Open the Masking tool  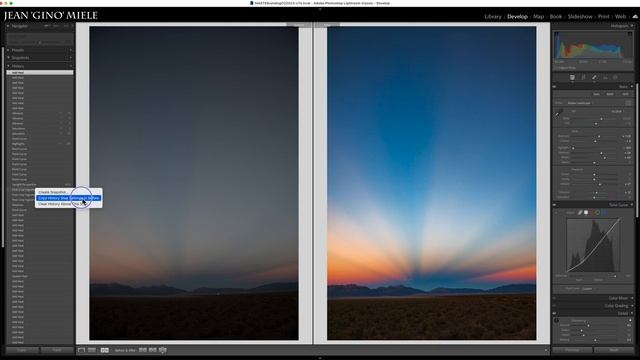point(616,77)
